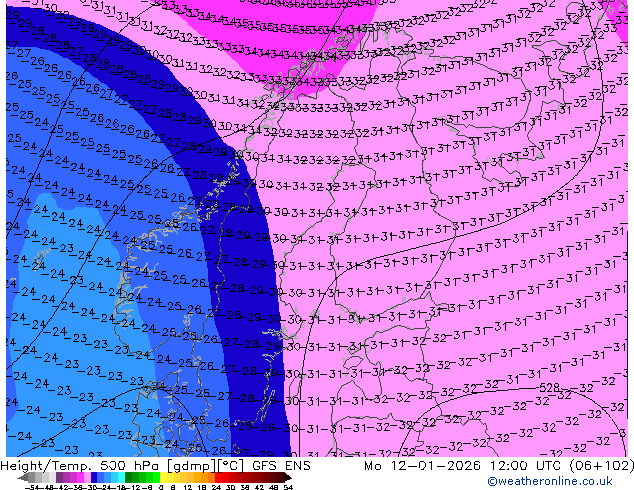Click the '-54' legend scale value
This screenshot has height=490, width=634.
click(32, 487)
